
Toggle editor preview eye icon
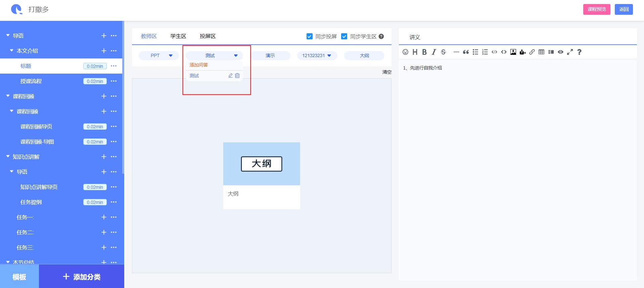point(560,52)
